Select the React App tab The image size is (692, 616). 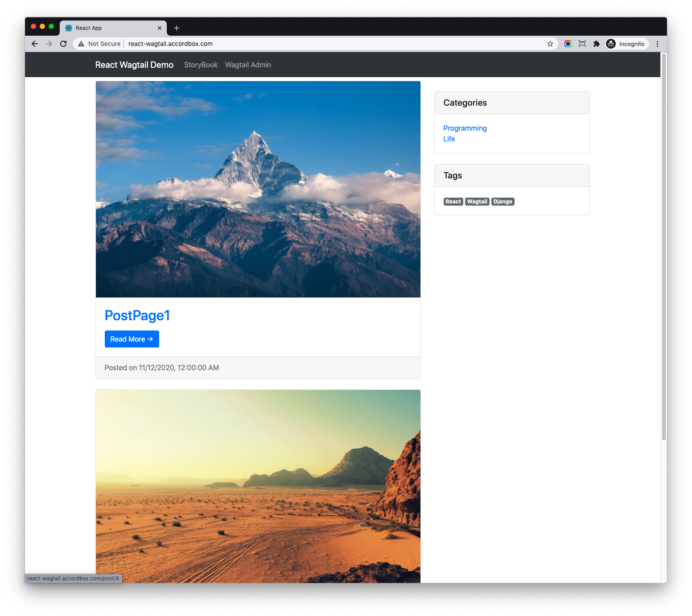(113, 28)
